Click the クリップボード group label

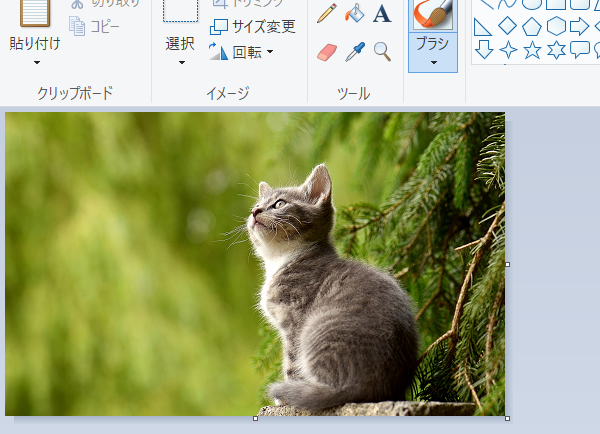point(75,93)
